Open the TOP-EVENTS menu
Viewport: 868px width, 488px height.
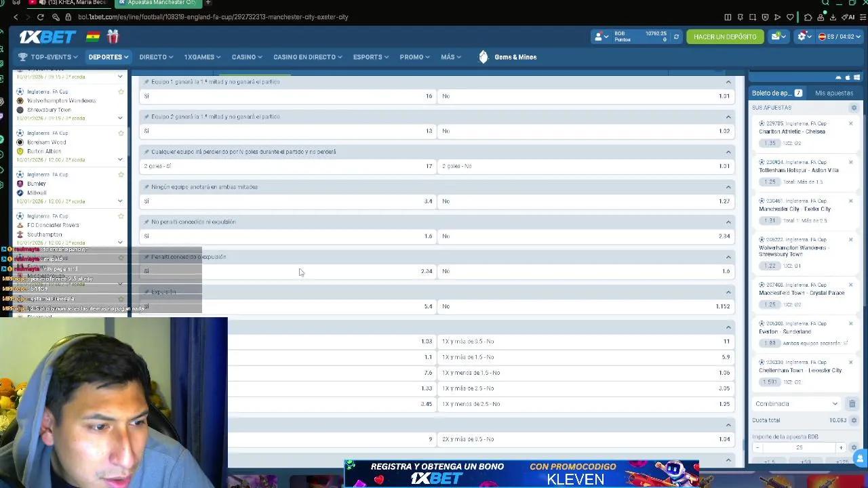point(48,57)
